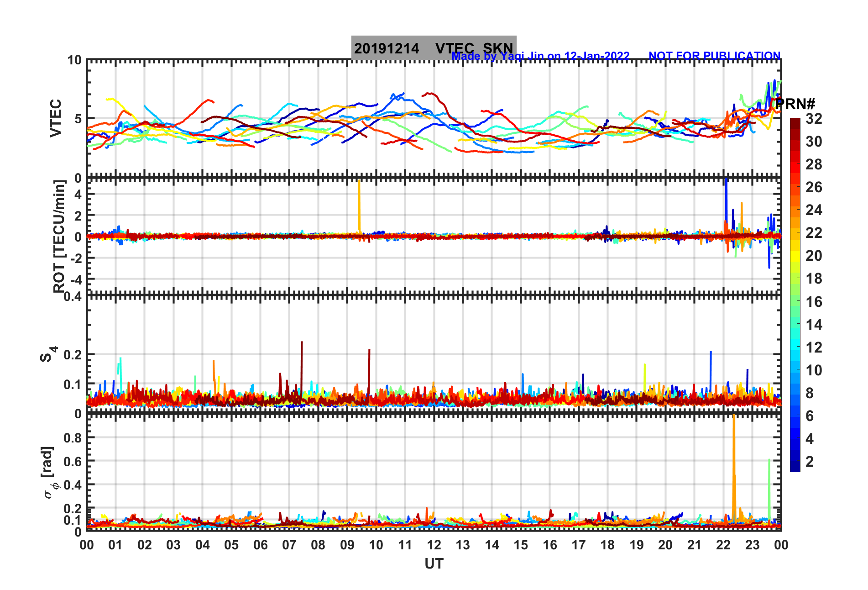Viewport: 868px width, 590px height.
Task: Select colorbar tick label "28"
Action: click(x=814, y=164)
